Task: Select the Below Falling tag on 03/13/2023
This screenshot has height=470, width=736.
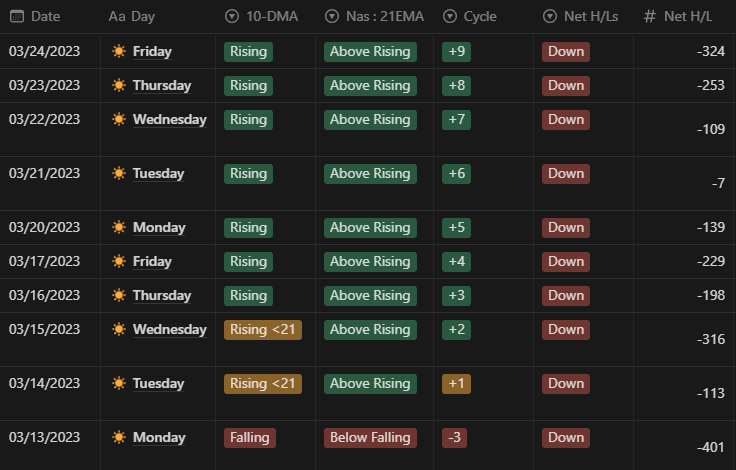Action: pyautogui.click(x=370, y=438)
